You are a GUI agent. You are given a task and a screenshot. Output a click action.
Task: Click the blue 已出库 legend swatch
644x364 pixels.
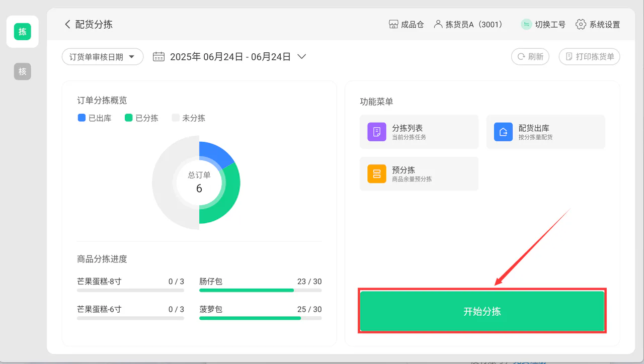pos(82,118)
